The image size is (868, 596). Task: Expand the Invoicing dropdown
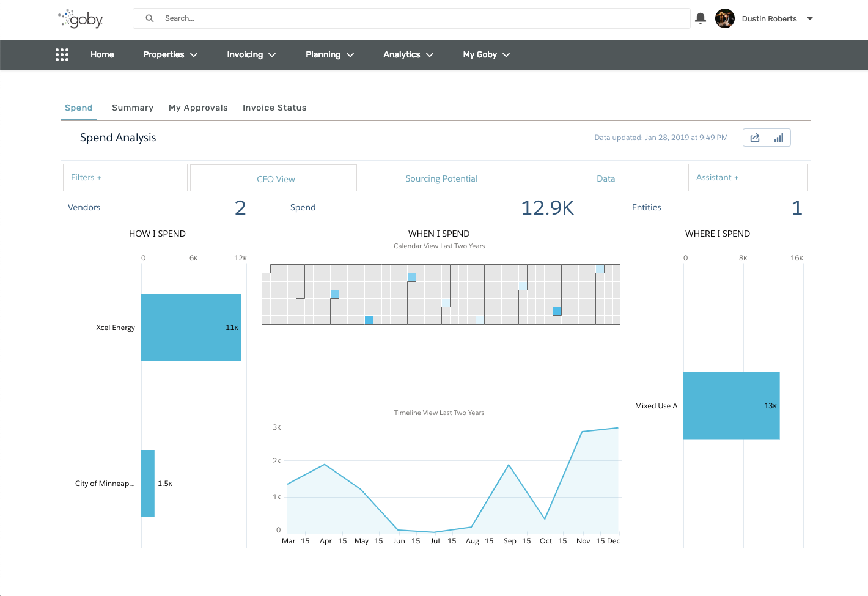251,54
